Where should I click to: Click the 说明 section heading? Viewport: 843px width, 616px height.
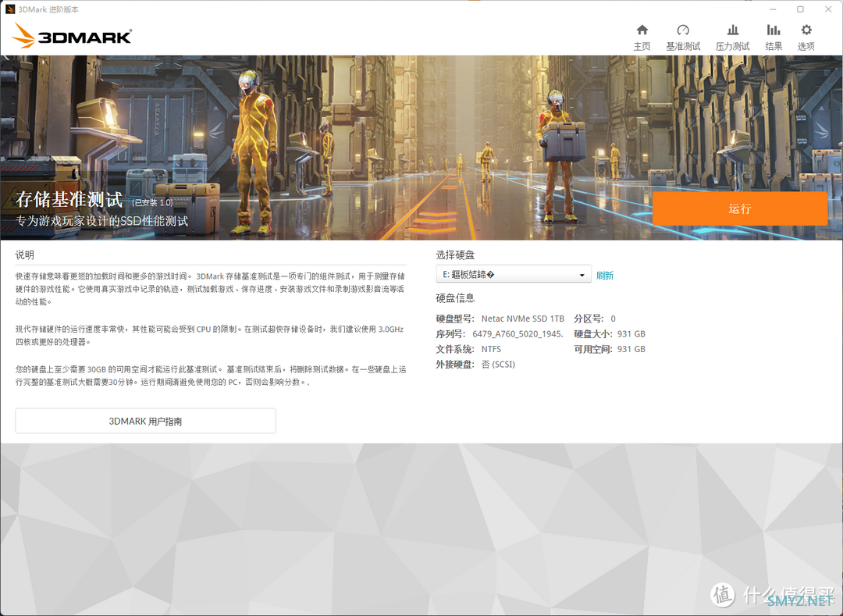[x=25, y=255]
